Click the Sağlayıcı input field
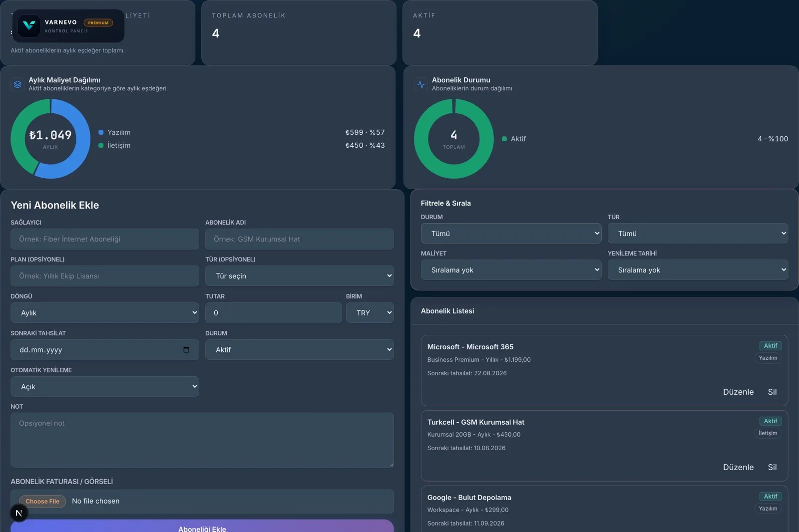The width and height of the screenshot is (799, 532). 105,239
